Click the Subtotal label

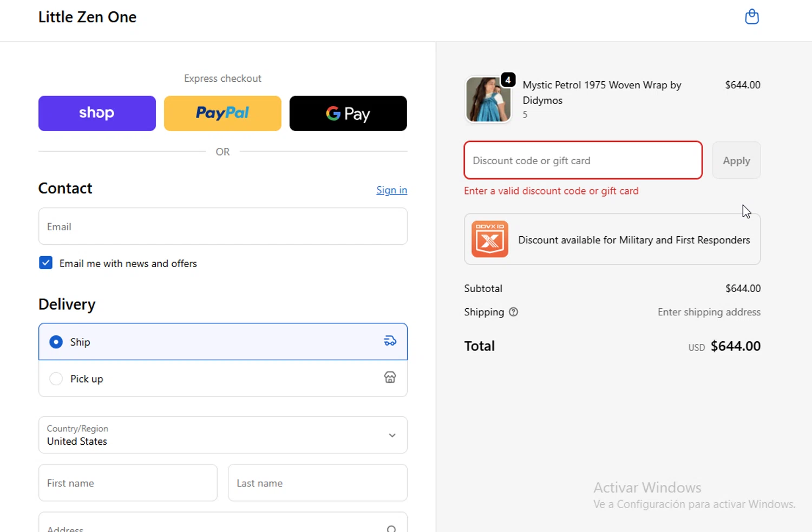coord(483,289)
